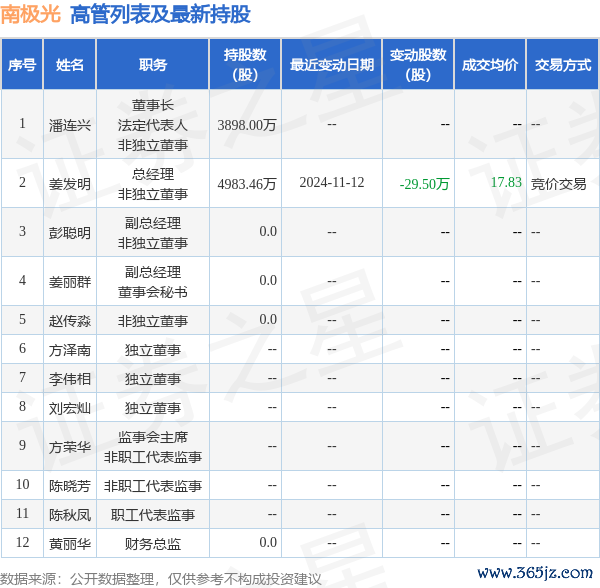This screenshot has height=588, width=600.
Task: Click 独立董事 in 刘宏灿's row
Action: (153, 408)
